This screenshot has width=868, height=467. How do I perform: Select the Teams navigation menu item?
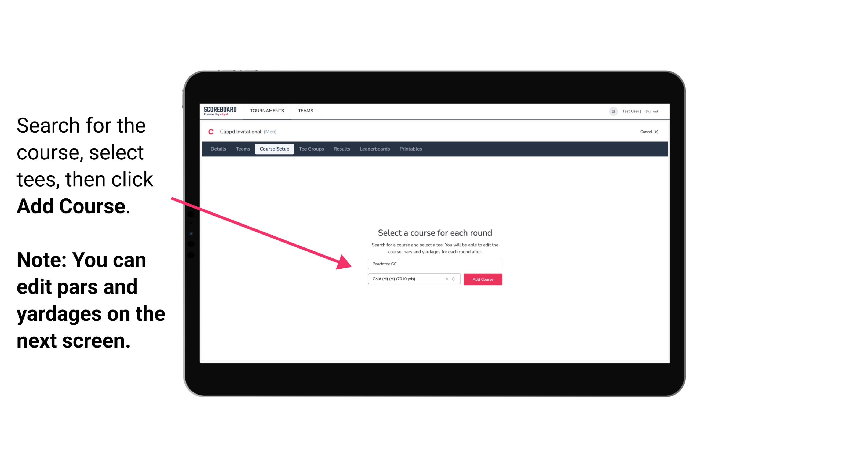click(x=304, y=110)
